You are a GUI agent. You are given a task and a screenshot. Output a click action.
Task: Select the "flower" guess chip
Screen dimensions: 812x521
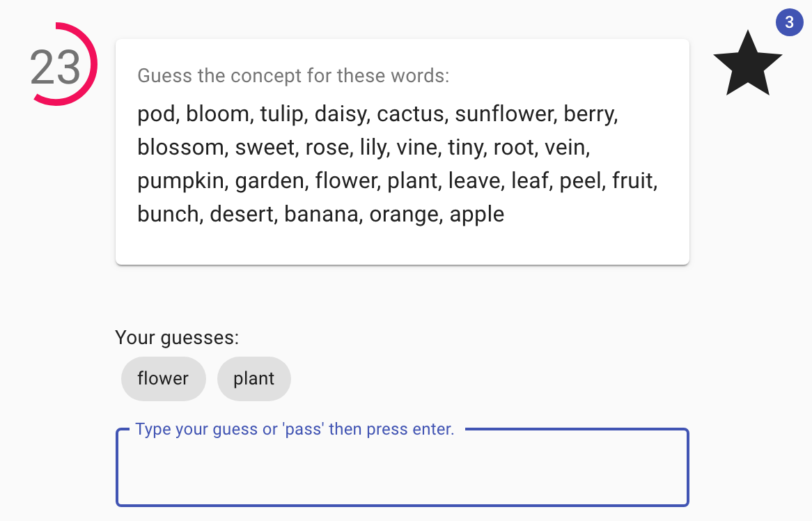pos(163,379)
